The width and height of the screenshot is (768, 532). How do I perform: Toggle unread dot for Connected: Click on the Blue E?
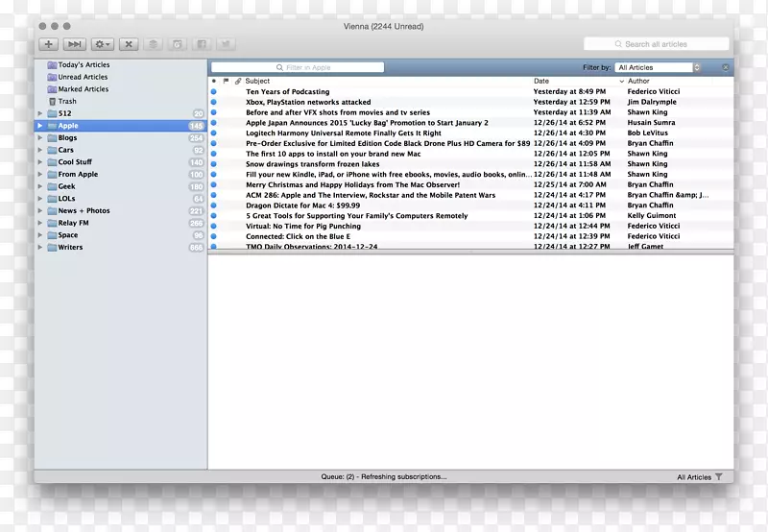pos(213,236)
